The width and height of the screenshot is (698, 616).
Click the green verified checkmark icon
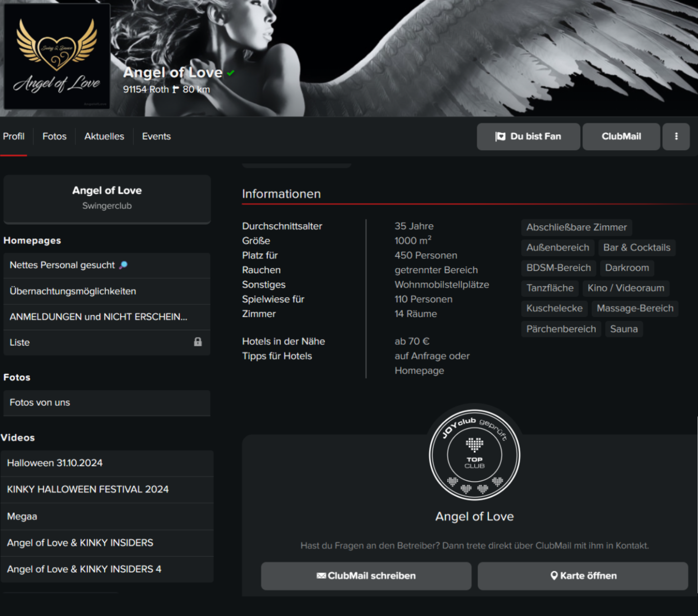(231, 73)
